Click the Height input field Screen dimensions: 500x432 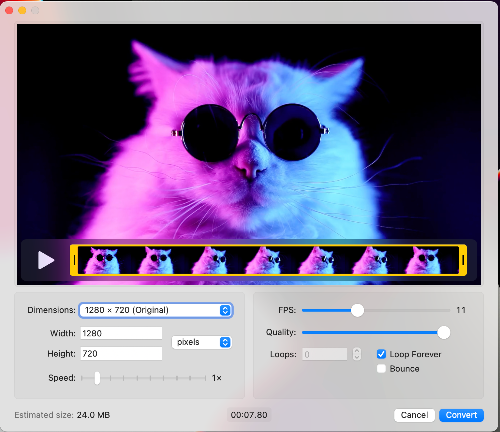click(121, 354)
